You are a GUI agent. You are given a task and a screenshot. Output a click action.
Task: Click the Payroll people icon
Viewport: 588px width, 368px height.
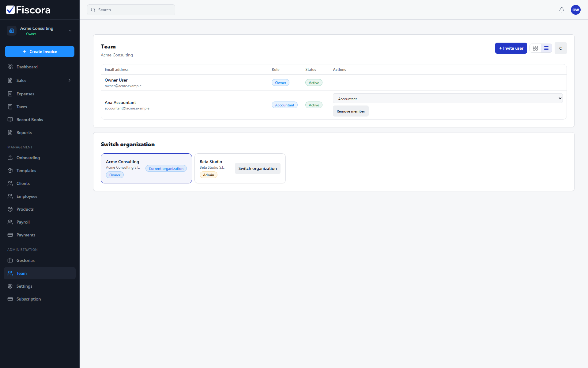tap(10, 222)
